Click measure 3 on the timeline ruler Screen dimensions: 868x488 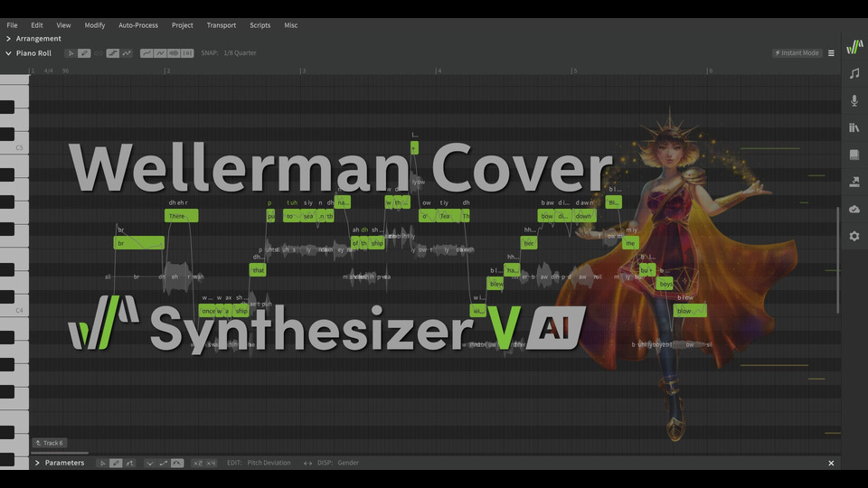click(302, 70)
